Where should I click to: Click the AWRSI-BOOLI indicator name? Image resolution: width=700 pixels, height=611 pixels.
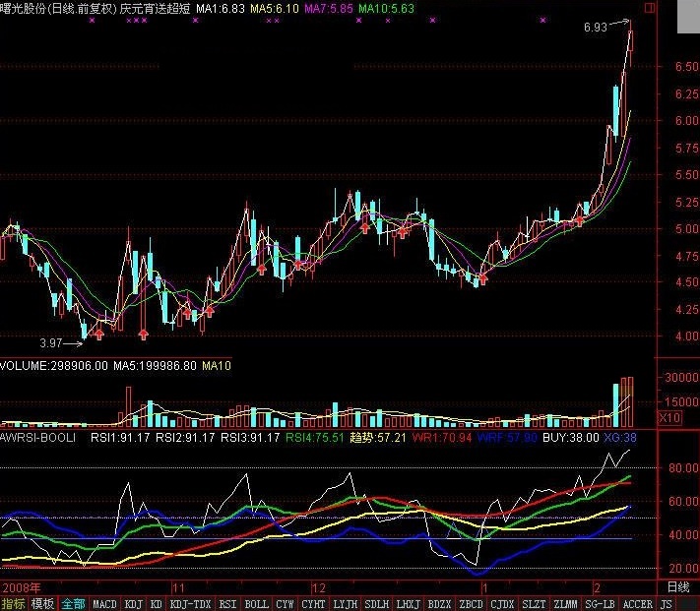pyautogui.click(x=38, y=438)
